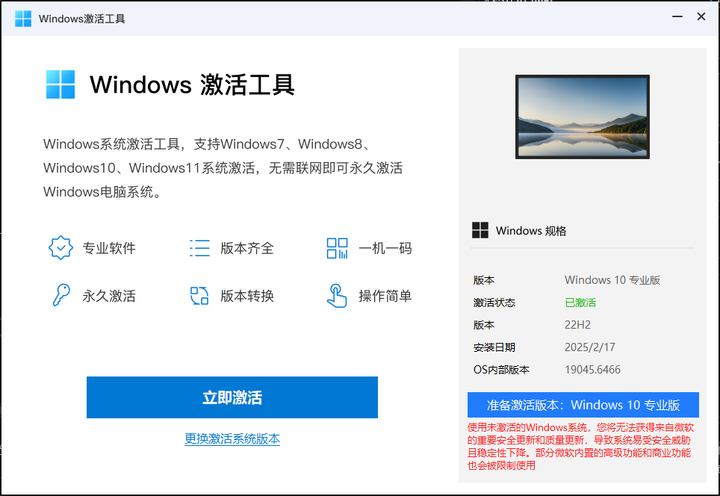The width and height of the screenshot is (720, 496).
Task: Click the small Windows logo in title bar
Action: [23, 19]
